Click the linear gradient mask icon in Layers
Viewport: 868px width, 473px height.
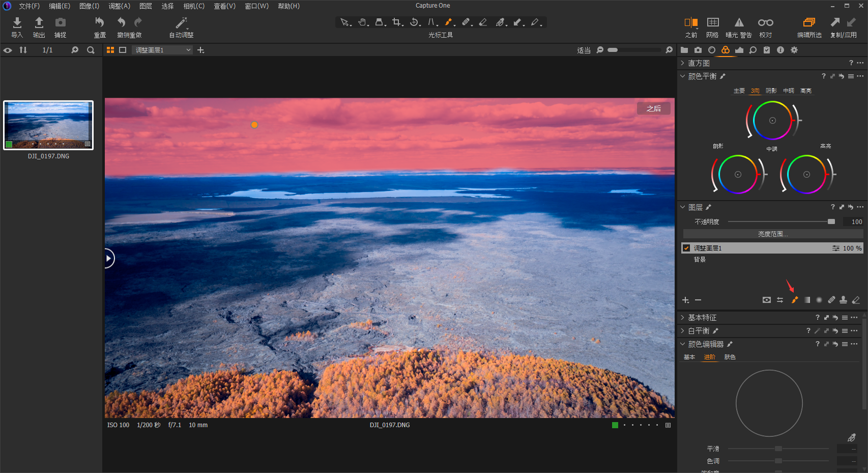(807, 300)
